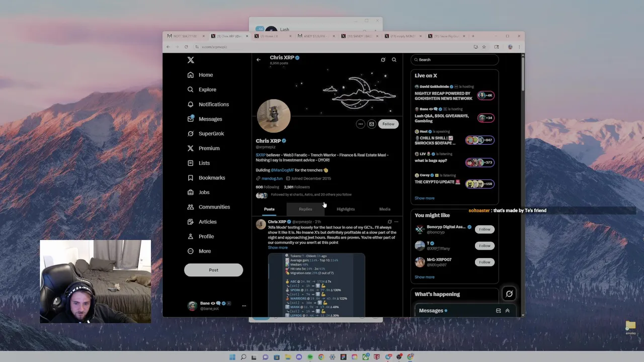644x362 pixels.
Task: Switch to the Media tab
Action: [384, 209]
